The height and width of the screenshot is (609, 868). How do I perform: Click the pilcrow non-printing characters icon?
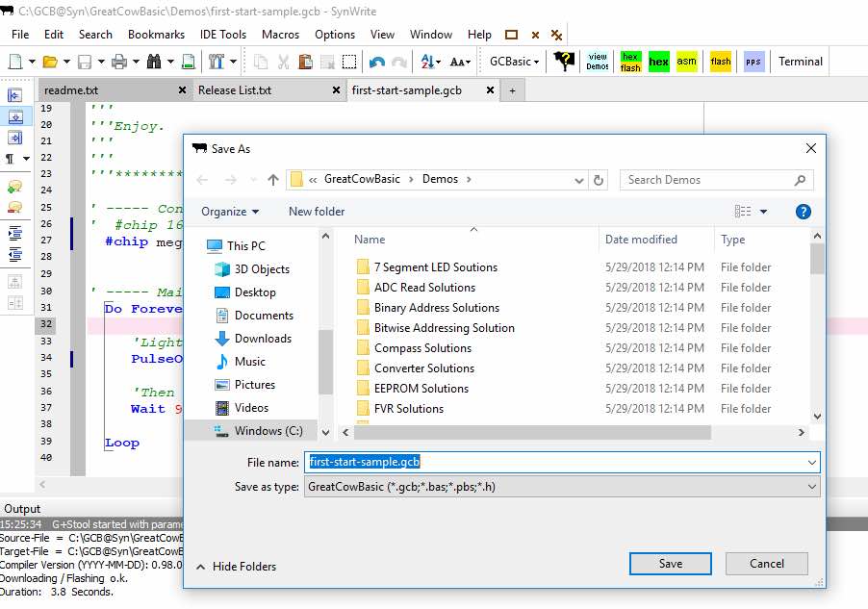coord(10,159)
